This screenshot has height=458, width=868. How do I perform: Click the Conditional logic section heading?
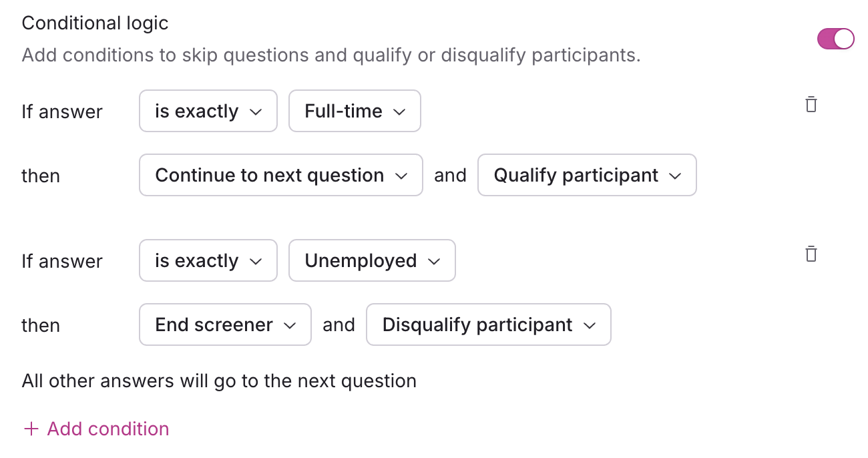(95, 23)
